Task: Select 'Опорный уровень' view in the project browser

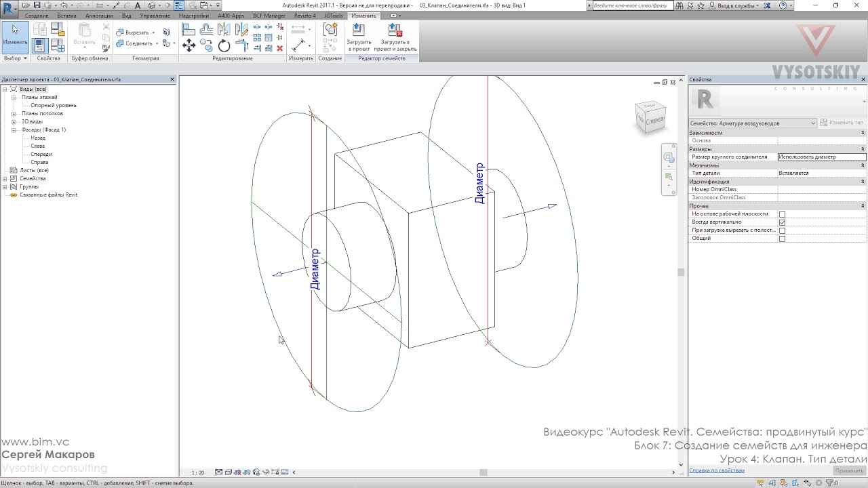Action: click(x=54, y=106)
